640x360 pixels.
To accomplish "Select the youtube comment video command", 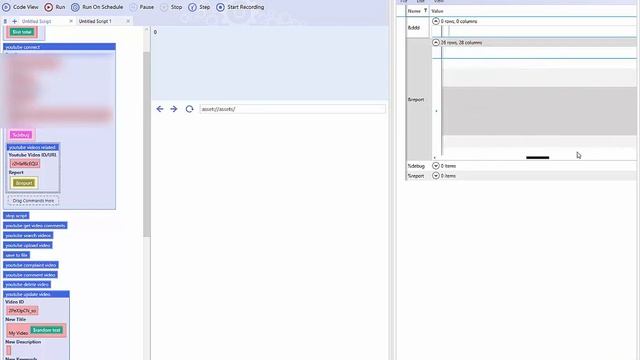I will [x=30, y=275].
